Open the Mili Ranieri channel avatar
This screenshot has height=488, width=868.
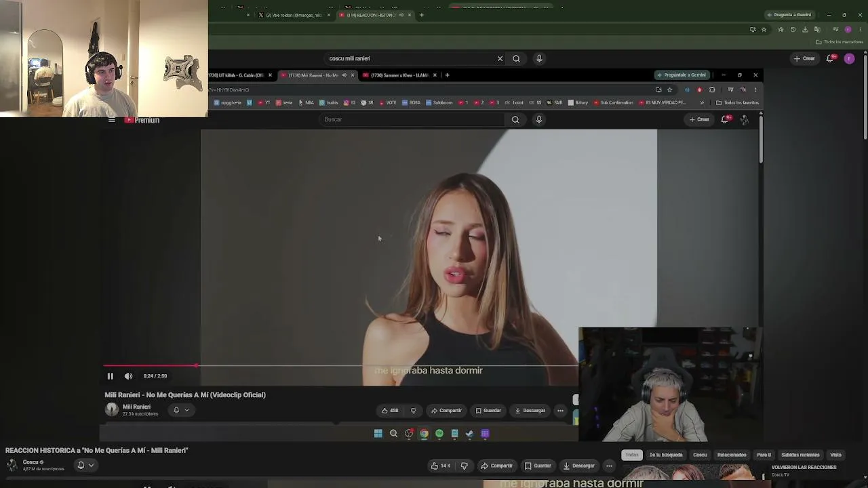coord(112,409)
